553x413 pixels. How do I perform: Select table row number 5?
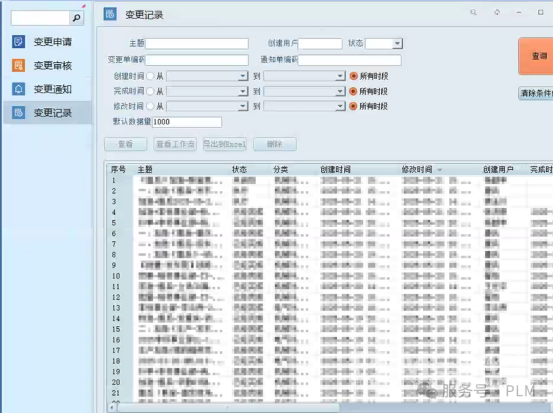point(330,223)
